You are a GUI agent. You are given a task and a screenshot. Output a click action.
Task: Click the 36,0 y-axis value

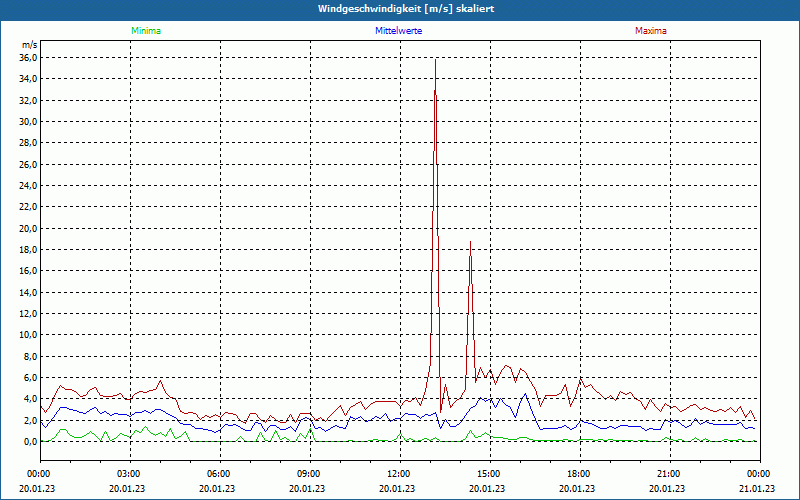pyautogui.click(x=28, y=58)
